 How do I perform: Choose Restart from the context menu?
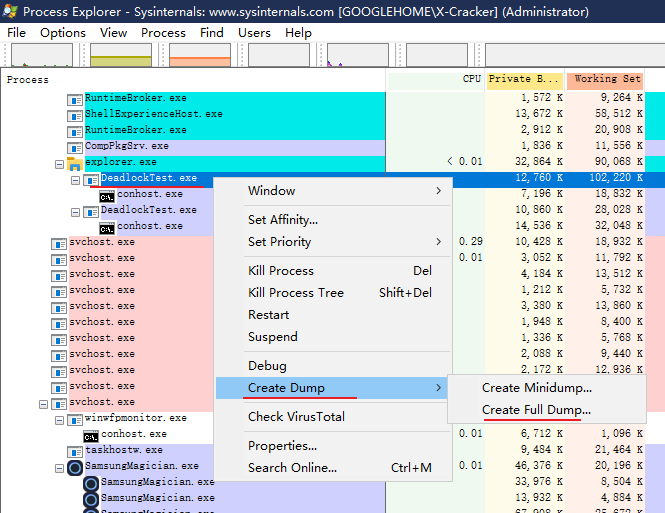[333, 315]
